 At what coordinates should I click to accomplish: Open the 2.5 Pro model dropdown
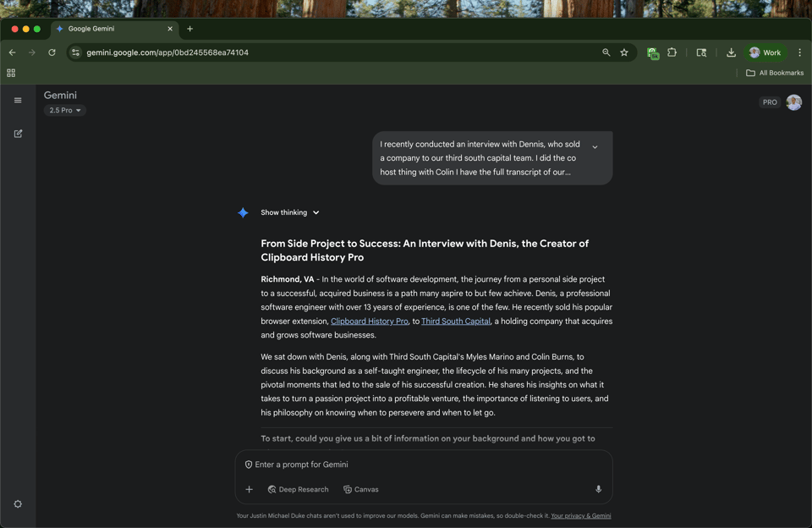click(65, 110)
